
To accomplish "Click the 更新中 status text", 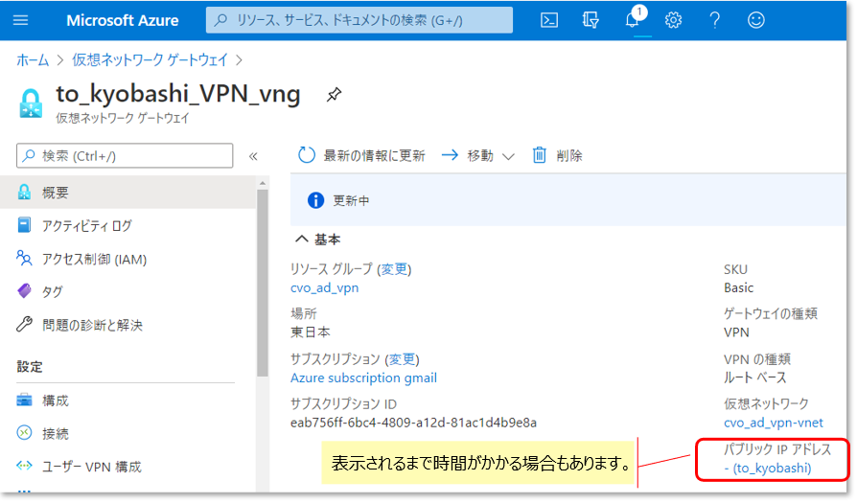I will 351,200.
